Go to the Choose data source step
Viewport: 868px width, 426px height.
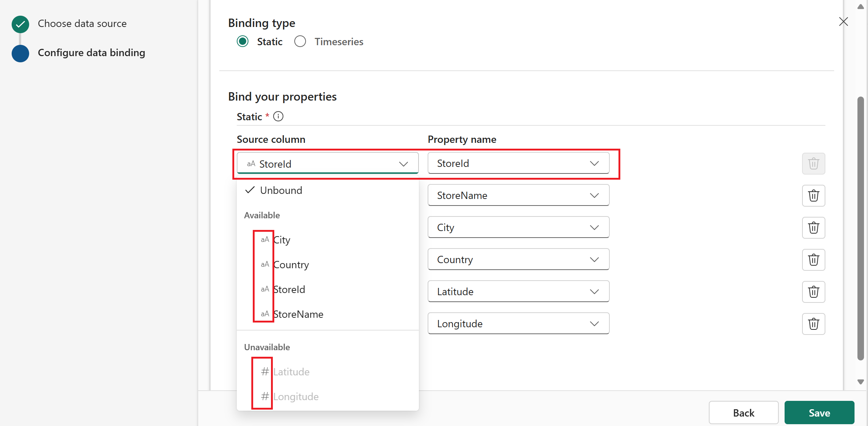coord(82,23)
